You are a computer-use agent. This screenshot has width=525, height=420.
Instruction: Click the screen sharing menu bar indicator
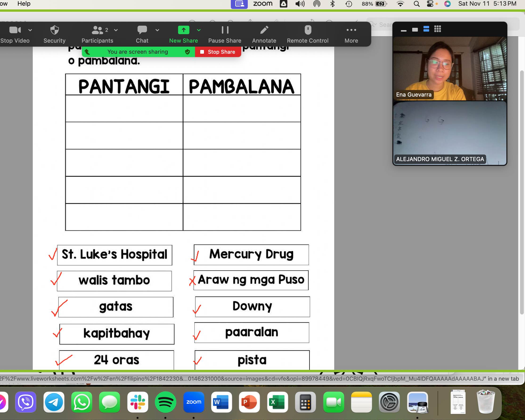[x=239, y=4]
